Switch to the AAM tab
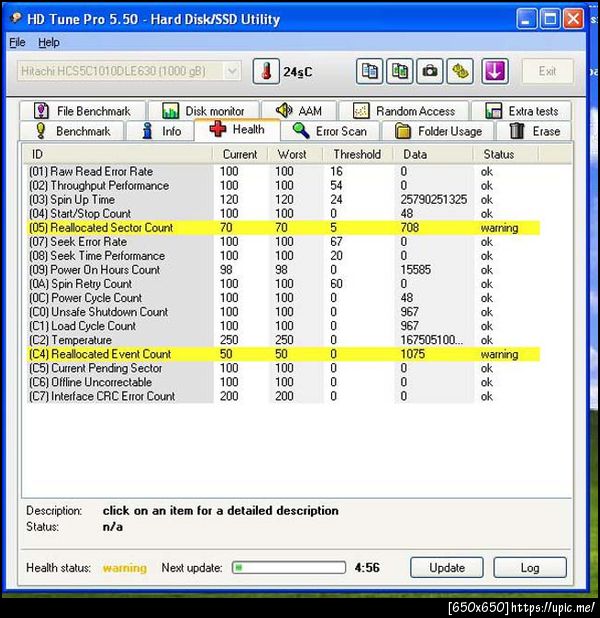 [x=299, y=111]
